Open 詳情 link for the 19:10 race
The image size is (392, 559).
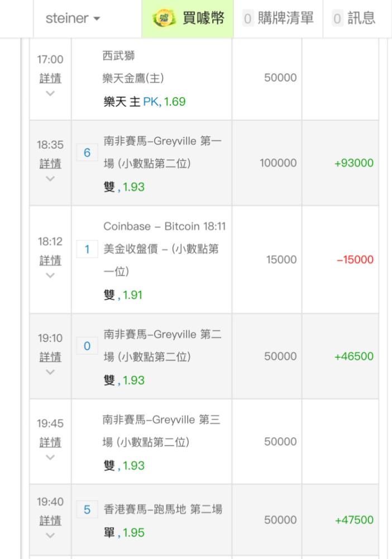pyautogui.click(x=50, y=357)
